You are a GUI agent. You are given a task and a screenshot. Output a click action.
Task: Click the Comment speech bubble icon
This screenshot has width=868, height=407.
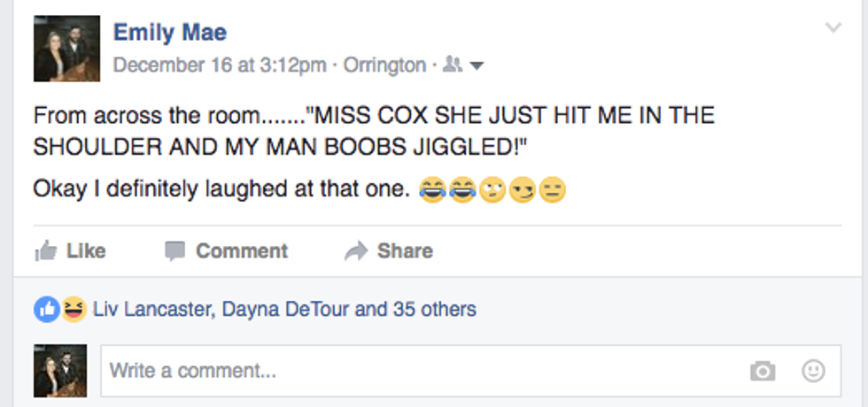174,251
